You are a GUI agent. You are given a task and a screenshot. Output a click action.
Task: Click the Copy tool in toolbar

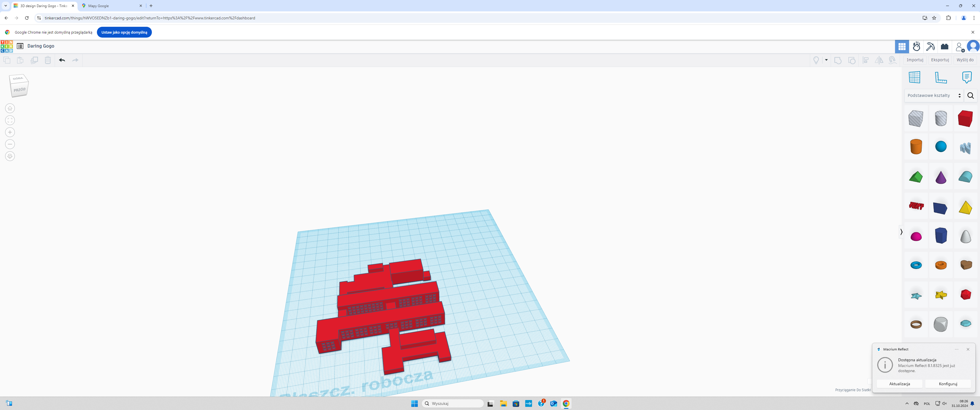[x=7, y=60]
